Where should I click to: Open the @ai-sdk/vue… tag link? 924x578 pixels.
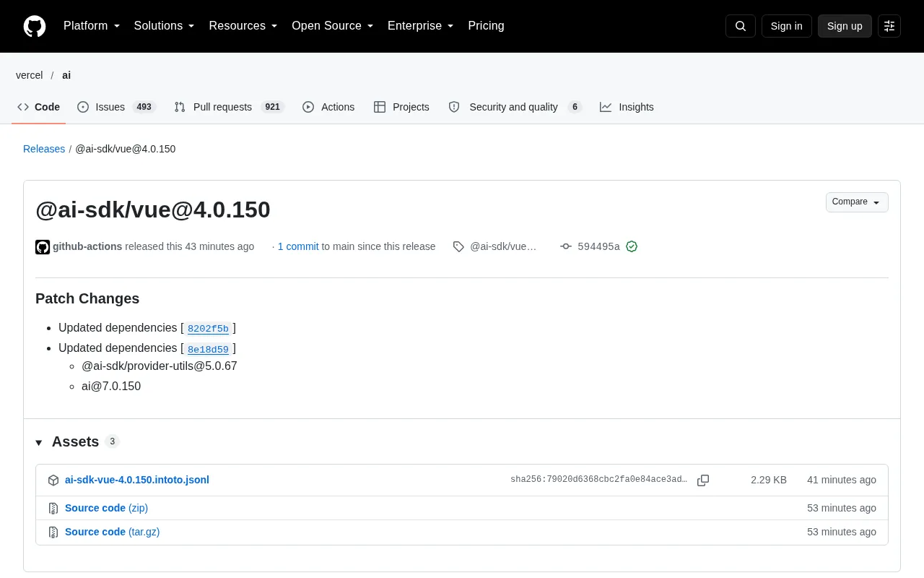[503, 246]
